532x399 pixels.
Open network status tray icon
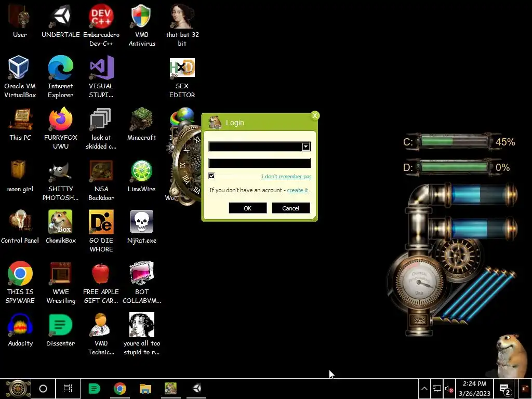[436, 389]
